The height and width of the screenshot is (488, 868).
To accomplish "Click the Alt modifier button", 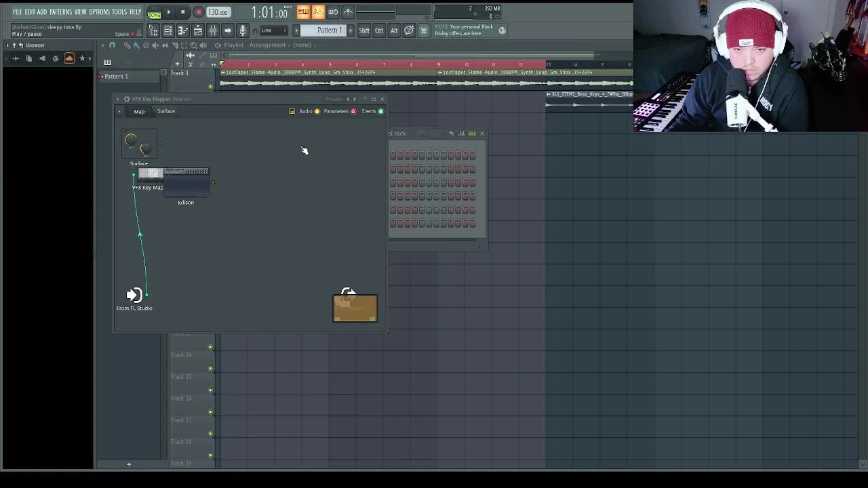I will point(394,30).
